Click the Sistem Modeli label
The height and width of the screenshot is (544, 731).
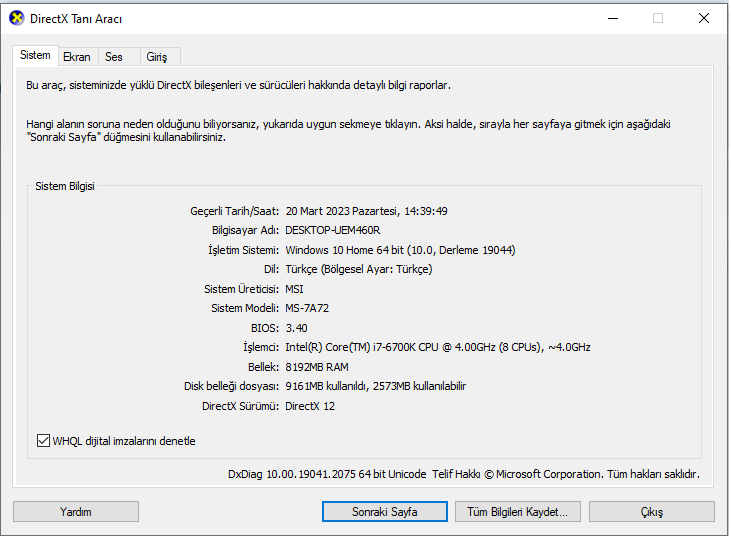coord(245,309)
